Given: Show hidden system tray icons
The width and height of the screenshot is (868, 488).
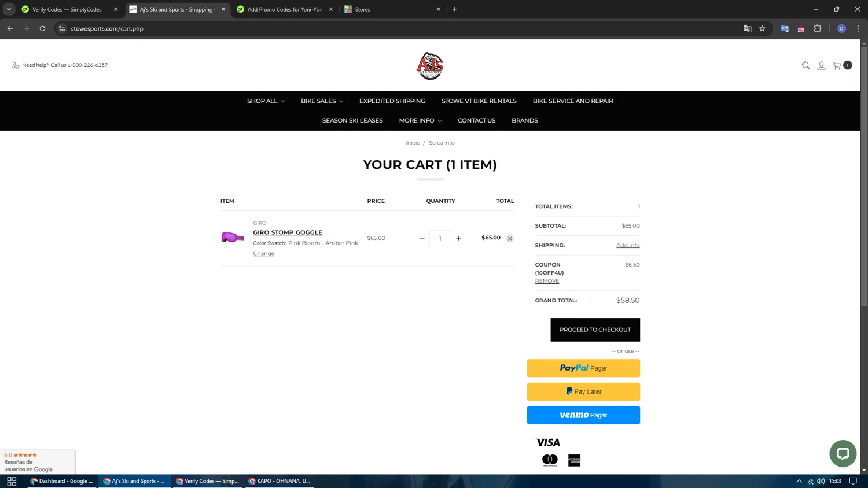Looking at the screenshot, I should pos(799,481).
